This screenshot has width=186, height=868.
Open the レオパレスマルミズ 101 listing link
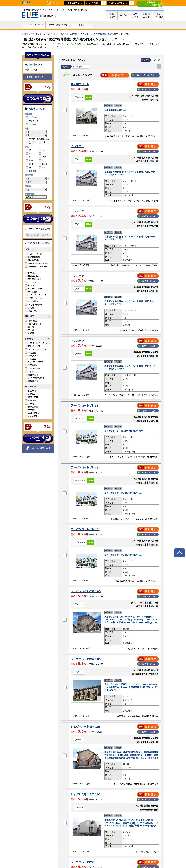point(86,794)
